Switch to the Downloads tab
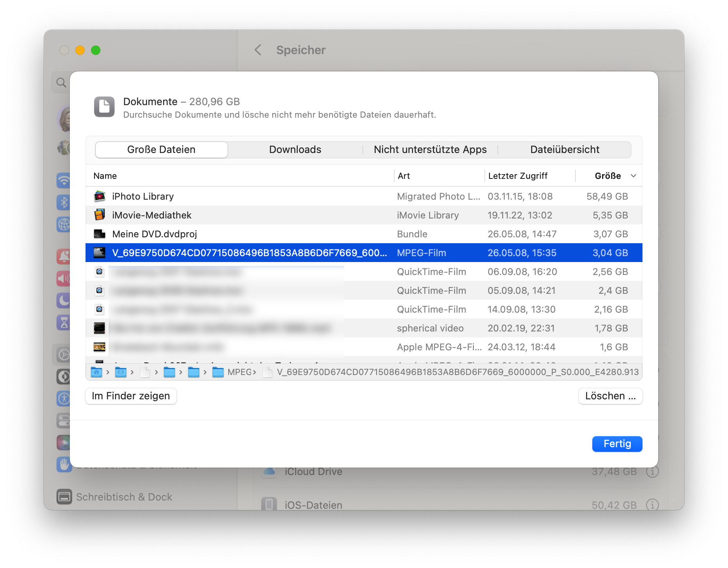This screenshot has height=568, width=728. coord(295,149)
